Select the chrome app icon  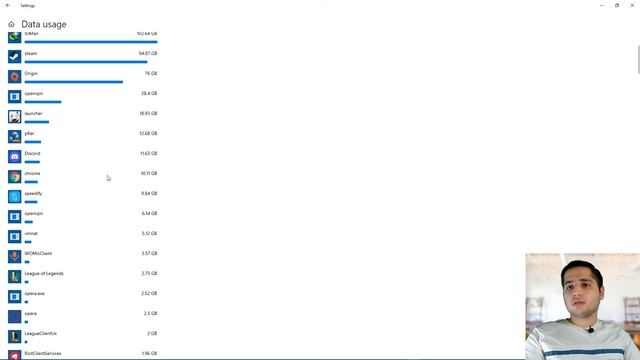click(14, 176)
